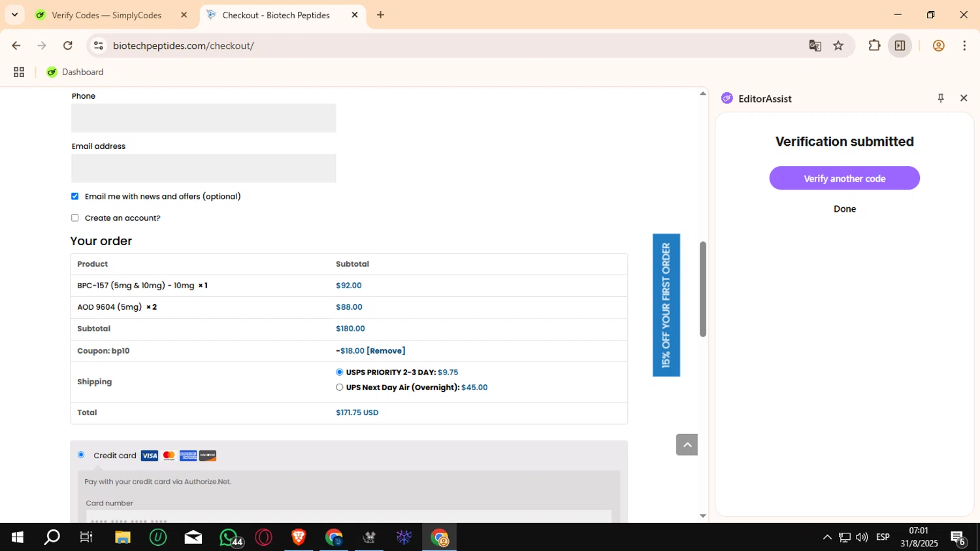Screen dimensions: 980x551
Task: Click the Card number field
Action: pyautogui.click(x=349, y=517)
